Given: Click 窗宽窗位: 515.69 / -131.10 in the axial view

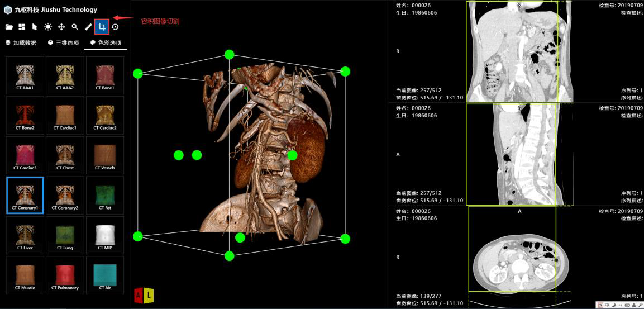Looking at the screenshot, I should (430, 303).
